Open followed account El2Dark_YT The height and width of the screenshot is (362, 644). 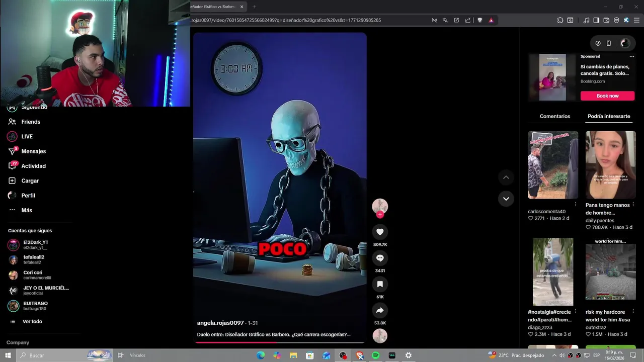click(36, 245)
